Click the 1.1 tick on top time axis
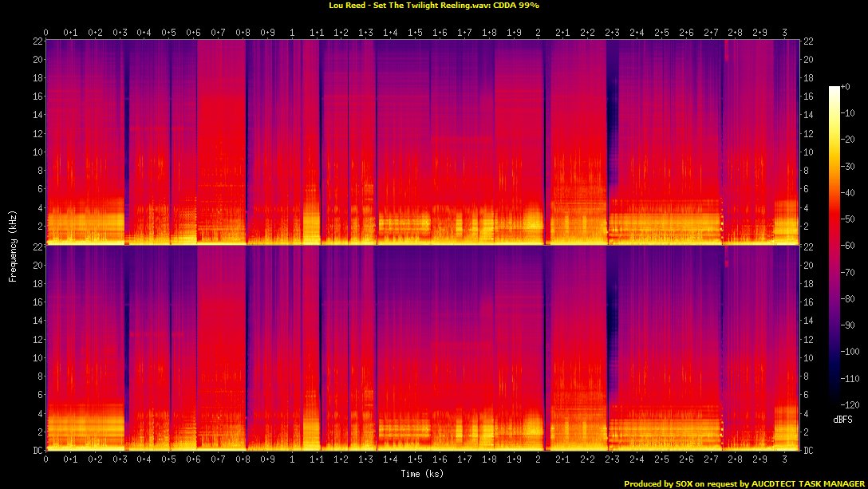The image size is (868, 489). click(317, 33)
